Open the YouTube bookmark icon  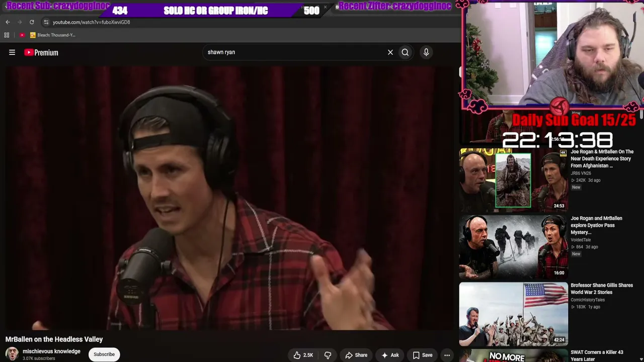click(x=22, y=35)
